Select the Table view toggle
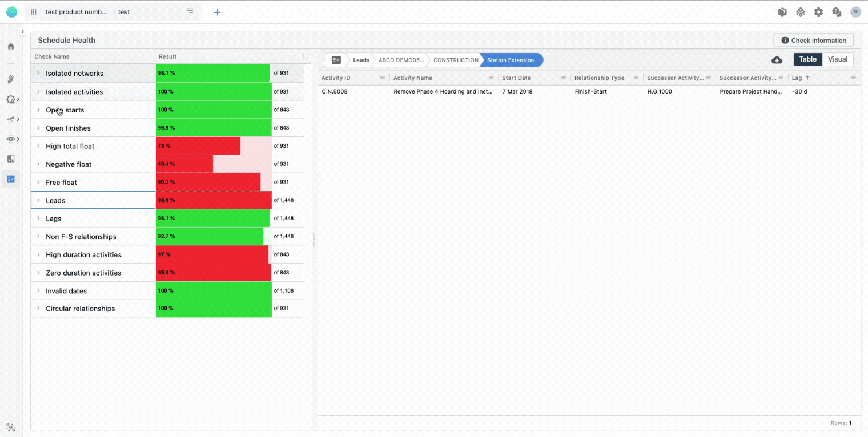The height and width of the screenshot is (437, 868). 807,59
